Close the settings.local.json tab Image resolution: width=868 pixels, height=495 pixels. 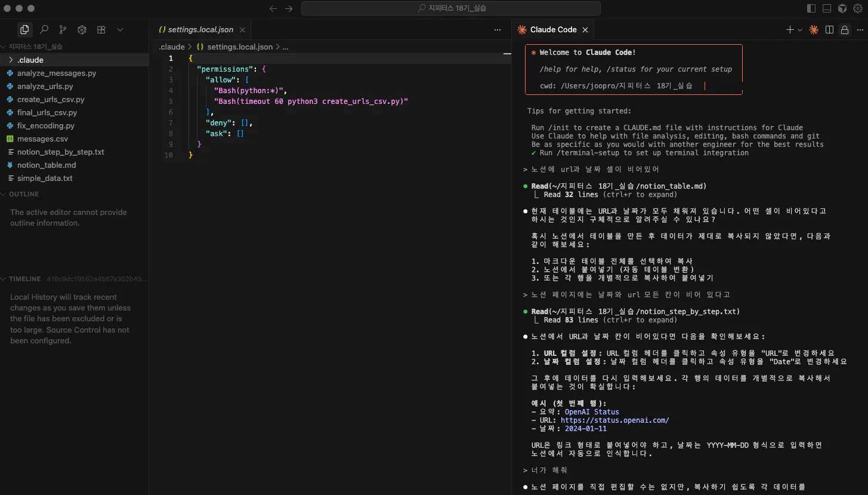point(242,29)
